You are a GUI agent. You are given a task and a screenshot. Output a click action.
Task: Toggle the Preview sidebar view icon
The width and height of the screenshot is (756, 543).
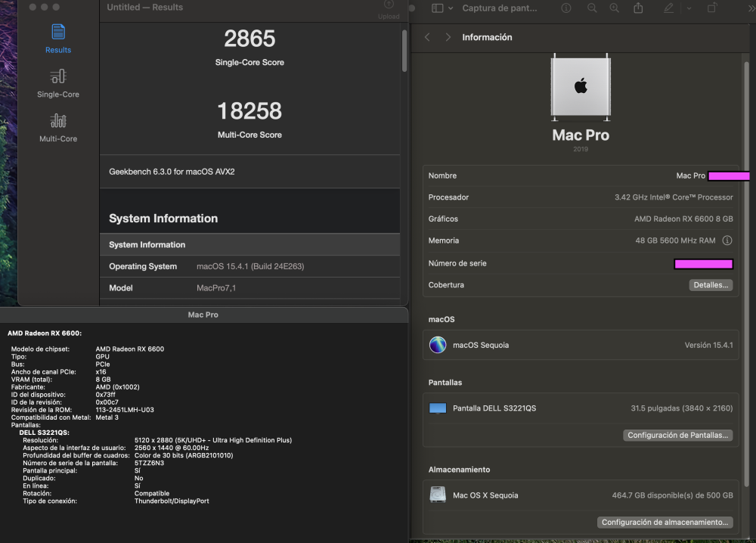click(x=437, y=8)
